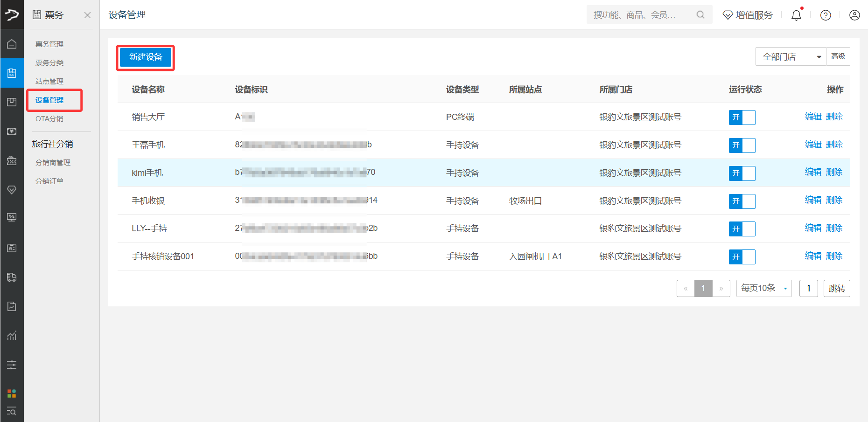The image size is (868, 422).
Task: Click the help question mark icon
Action: click(826, 15)
